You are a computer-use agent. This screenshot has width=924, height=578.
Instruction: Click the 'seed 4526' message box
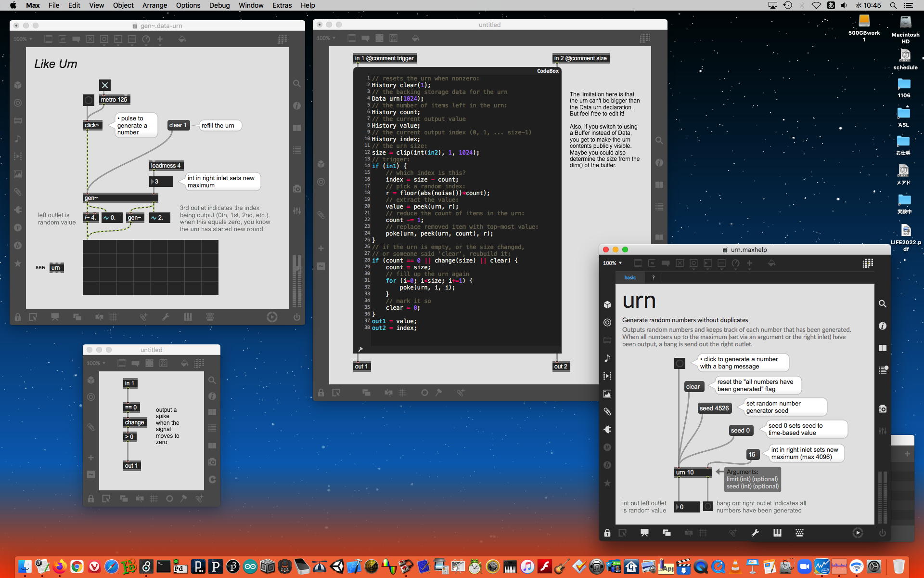[714, 408]
